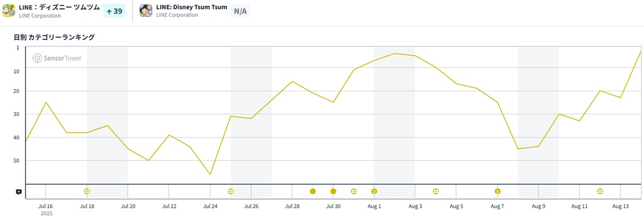Open the LINE: Disney Tsum Tsum title link

pyautogui.click(x=191, y=7)
